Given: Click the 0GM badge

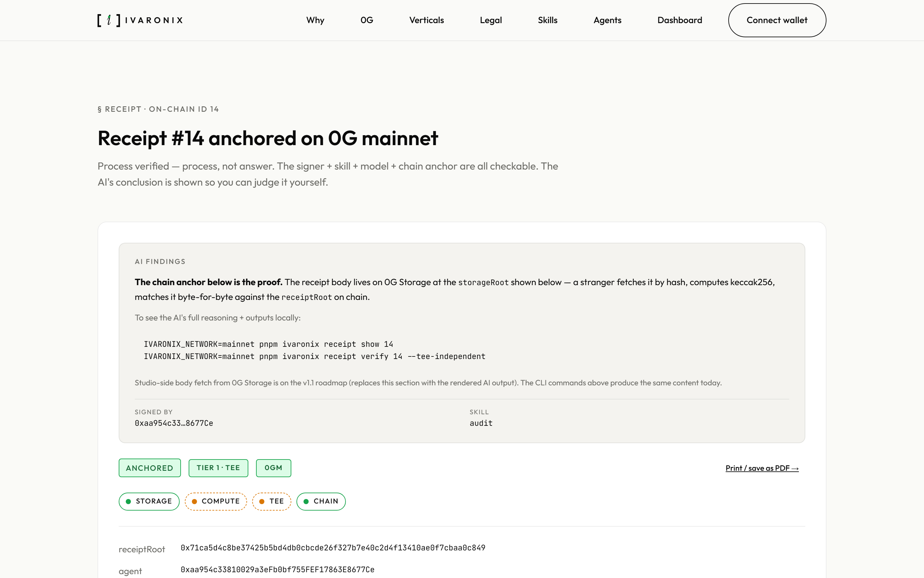Looking at the screenshot, I should 273,468.
